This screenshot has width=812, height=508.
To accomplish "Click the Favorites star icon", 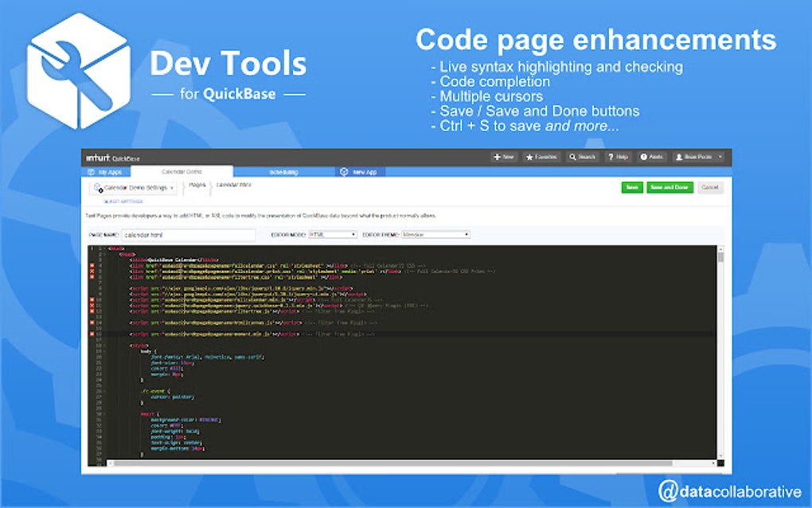I will click(x=529, y=157).
